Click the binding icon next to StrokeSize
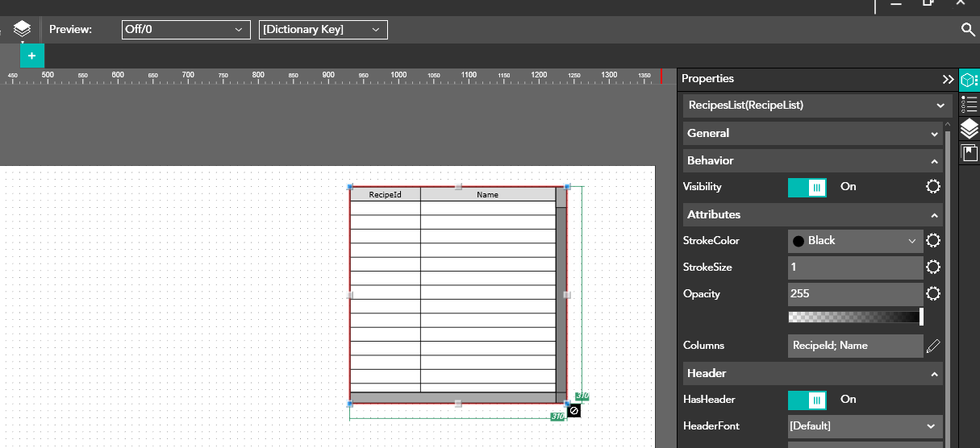The width and height of the screenshot is (980, 448). [x=933, y=268]
